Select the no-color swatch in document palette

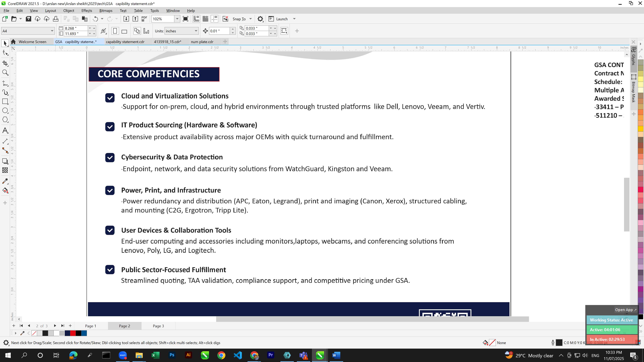tap(34, 333)
